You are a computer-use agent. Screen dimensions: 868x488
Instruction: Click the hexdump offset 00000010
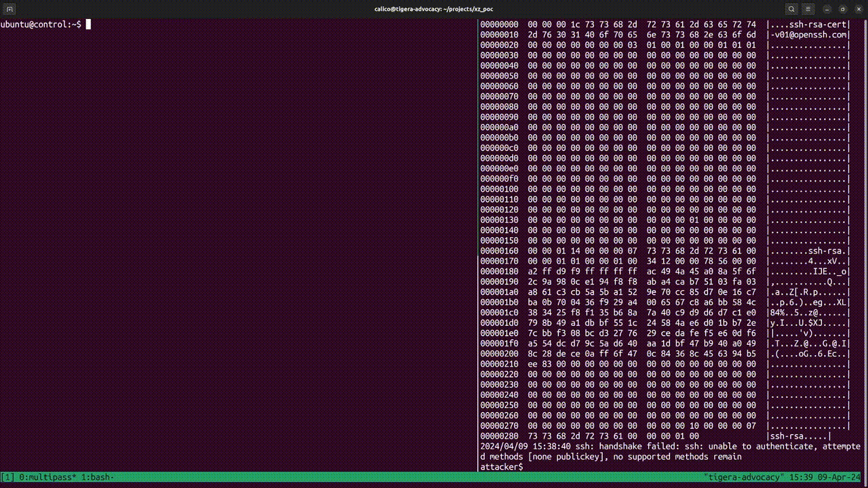click(499, 35)
